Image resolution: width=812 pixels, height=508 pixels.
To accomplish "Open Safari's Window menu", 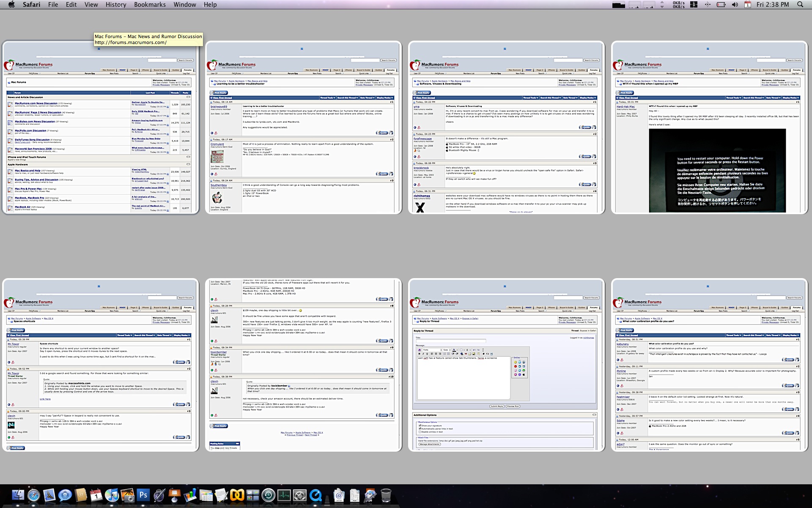I will coord(185,4).
